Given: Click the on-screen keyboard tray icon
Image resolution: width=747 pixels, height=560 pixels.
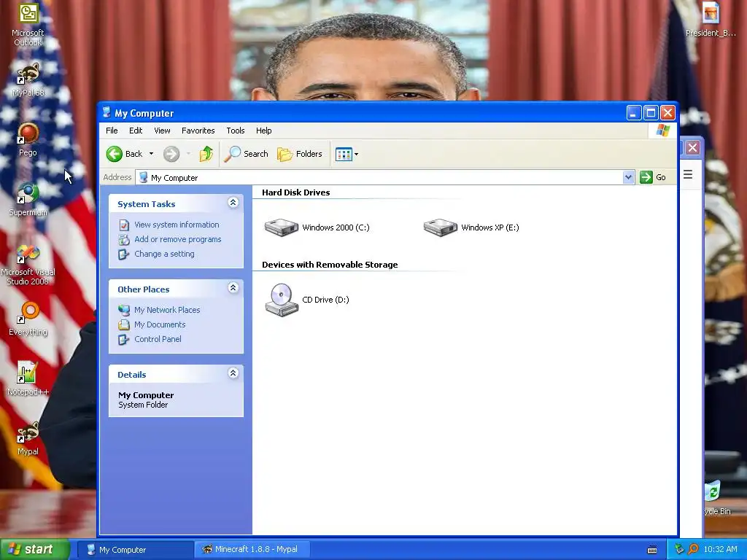Looking at the screenshot, I should [x=652, y=550].
